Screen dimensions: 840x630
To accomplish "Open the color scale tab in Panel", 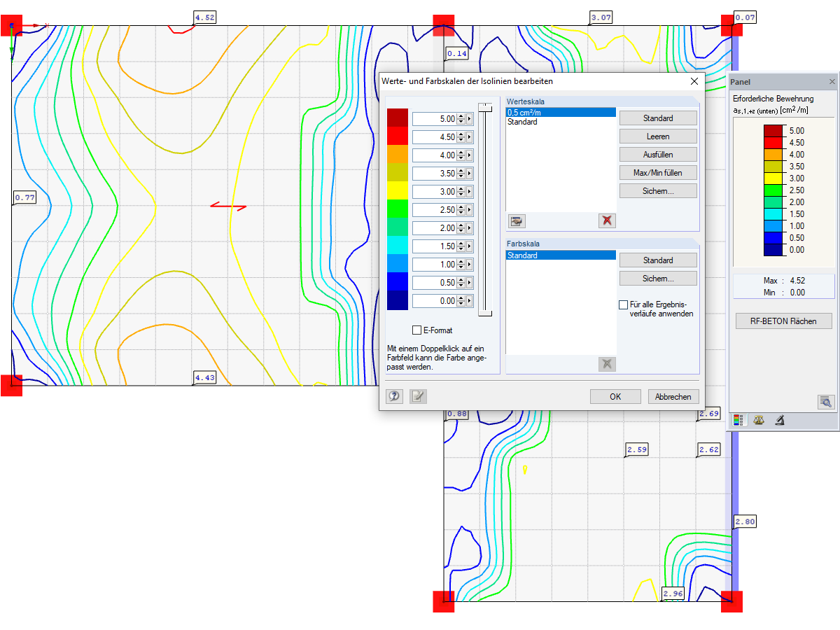I will click(738, 421).
